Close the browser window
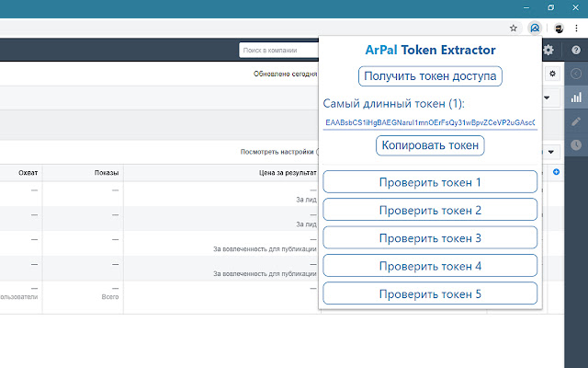588x368 pixels. (575, 8)
